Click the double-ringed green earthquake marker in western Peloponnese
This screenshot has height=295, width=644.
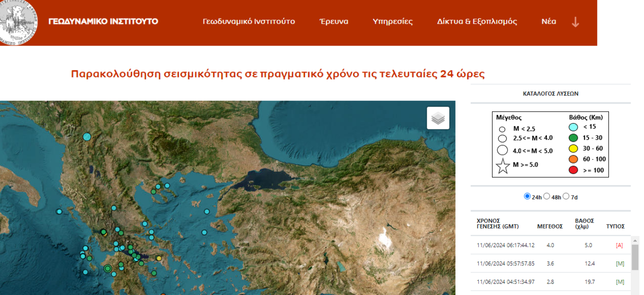[x=107, y=268]
